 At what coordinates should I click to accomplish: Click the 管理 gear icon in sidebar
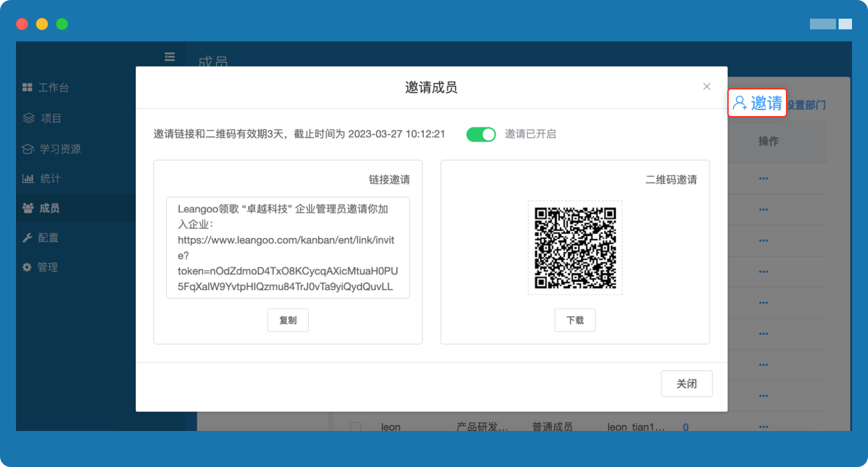pos(27,267)
